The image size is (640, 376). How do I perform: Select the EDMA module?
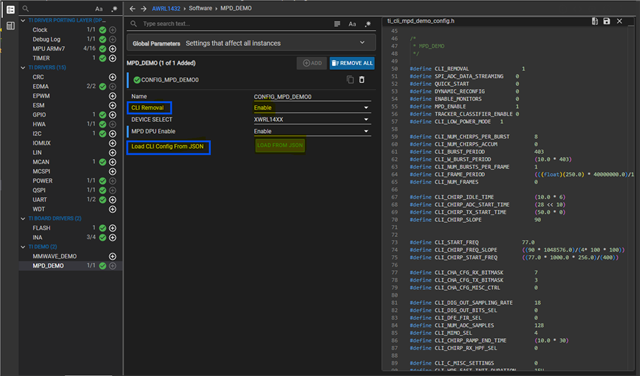click(x=40, y=87)
